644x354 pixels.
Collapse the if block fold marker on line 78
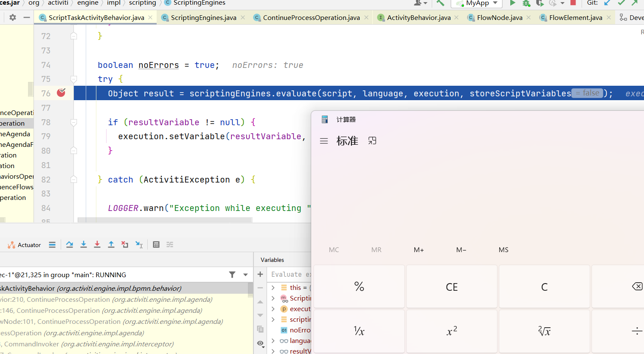pyautogui.click(x=73, y=122)
